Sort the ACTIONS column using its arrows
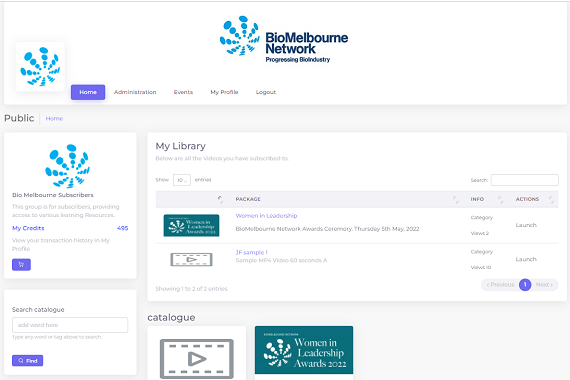 point(551,199)
